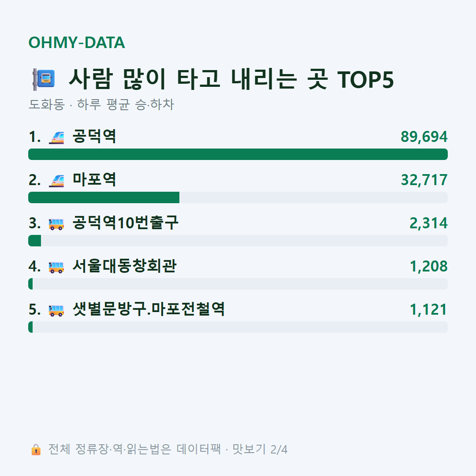This screenshot has width=476, height=476.
Task: Click the green progress bar for 마포역
Action: (104, 197)
